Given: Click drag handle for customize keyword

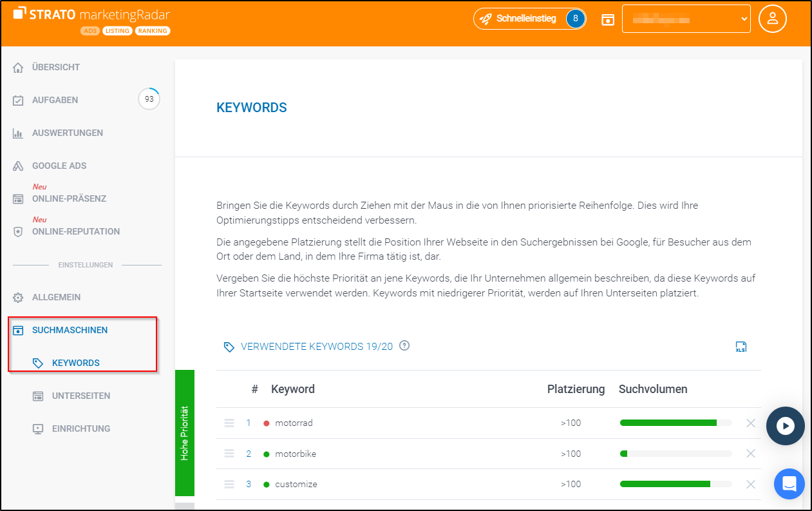Looking at the screenshot, I should tap(229, 484).
